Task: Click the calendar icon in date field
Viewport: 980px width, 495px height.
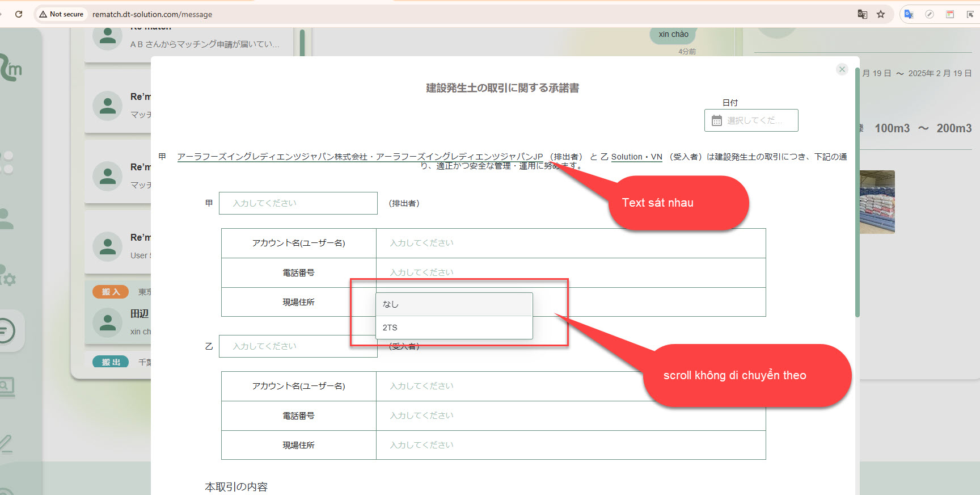Action: point(717,120)
